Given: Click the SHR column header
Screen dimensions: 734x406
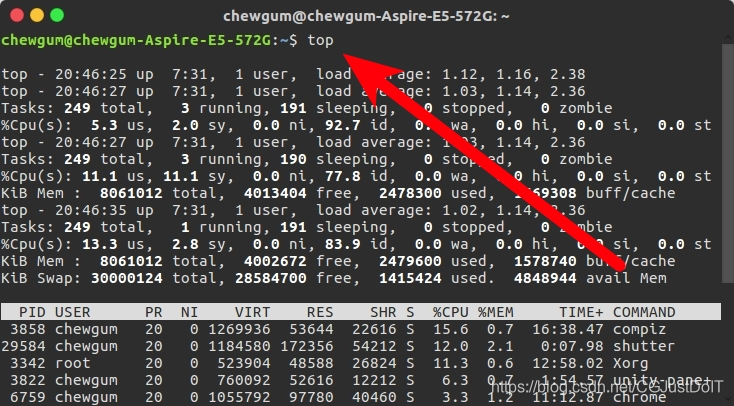Looking at the screenshot, I should pos(383,312).
